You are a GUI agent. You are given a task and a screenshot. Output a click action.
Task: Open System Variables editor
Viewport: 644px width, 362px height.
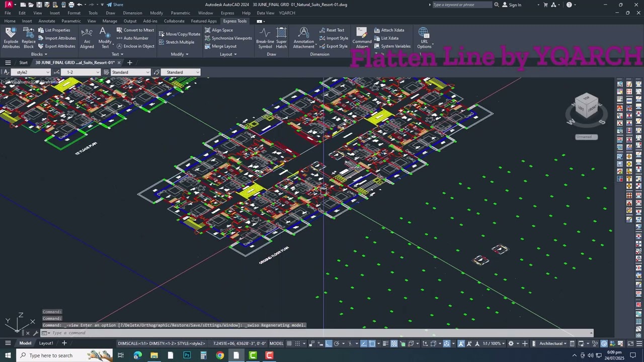(392, 46)
